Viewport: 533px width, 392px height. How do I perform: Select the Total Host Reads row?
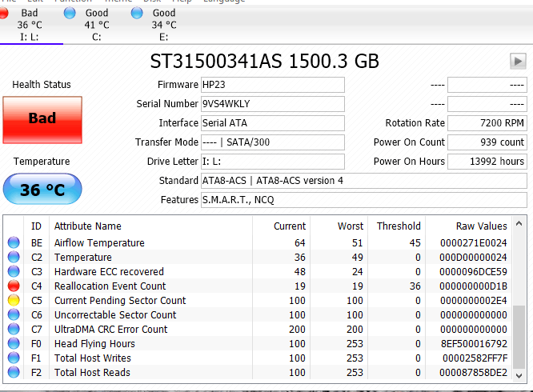tap(257, 372)
